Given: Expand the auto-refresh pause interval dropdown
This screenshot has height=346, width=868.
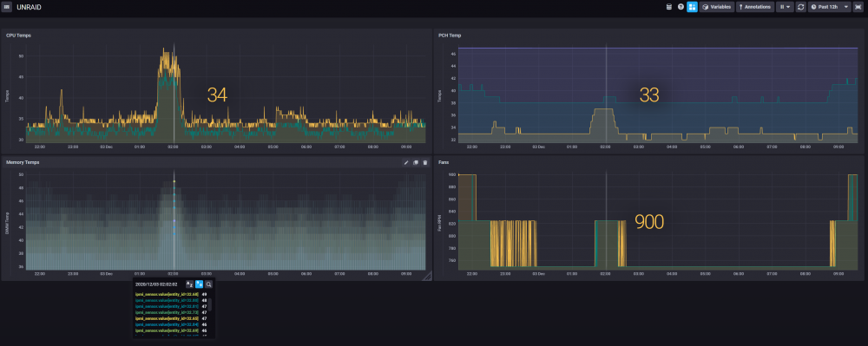Looking at the screenshot, I should (785, 7).
